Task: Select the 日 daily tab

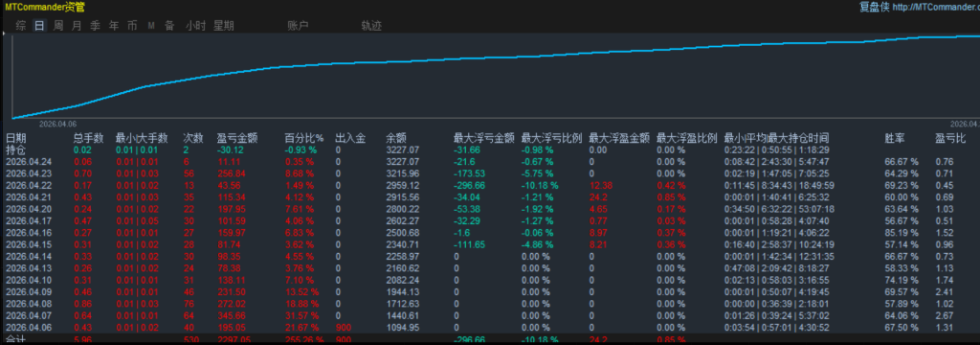Action: pos(39,26)
